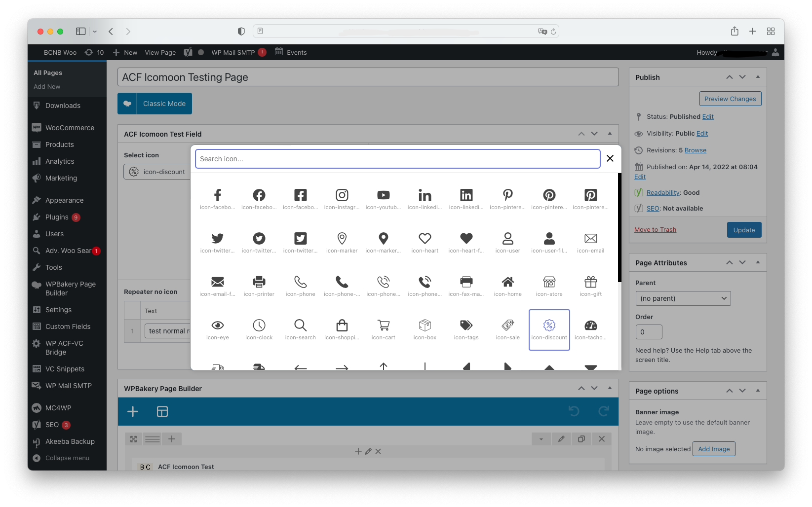Screen dimensions: 812x507
Task: Open WP Mail SMTP in admin bar
Action: coord(238,52)
